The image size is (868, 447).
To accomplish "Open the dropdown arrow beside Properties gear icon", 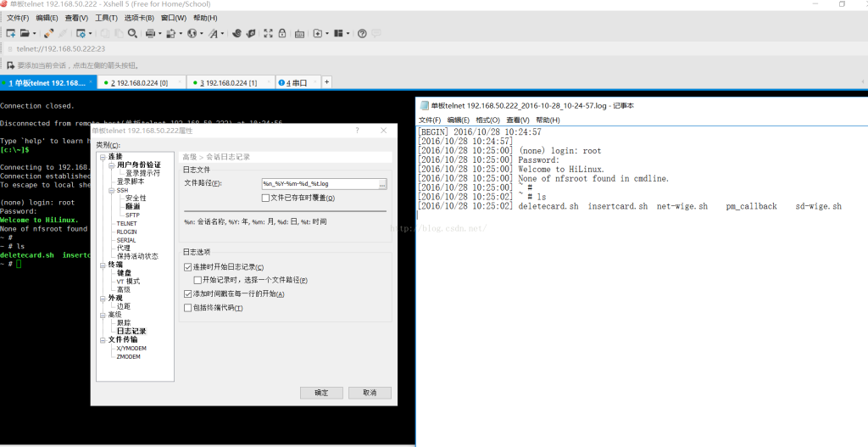I will 90,33.
